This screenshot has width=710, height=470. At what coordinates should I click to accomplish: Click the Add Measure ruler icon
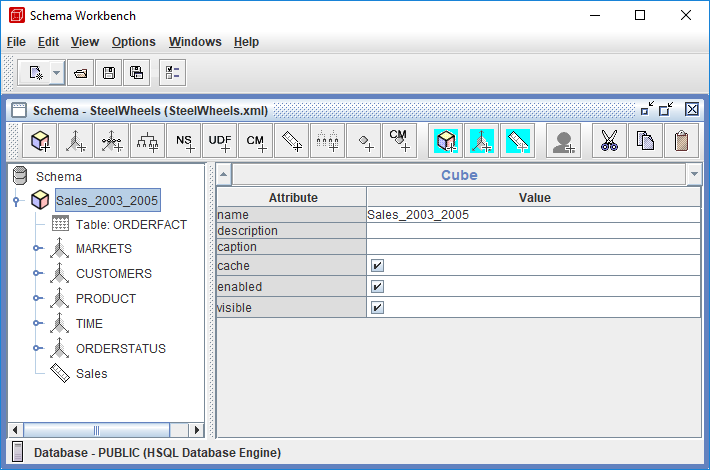coord(291,141)
